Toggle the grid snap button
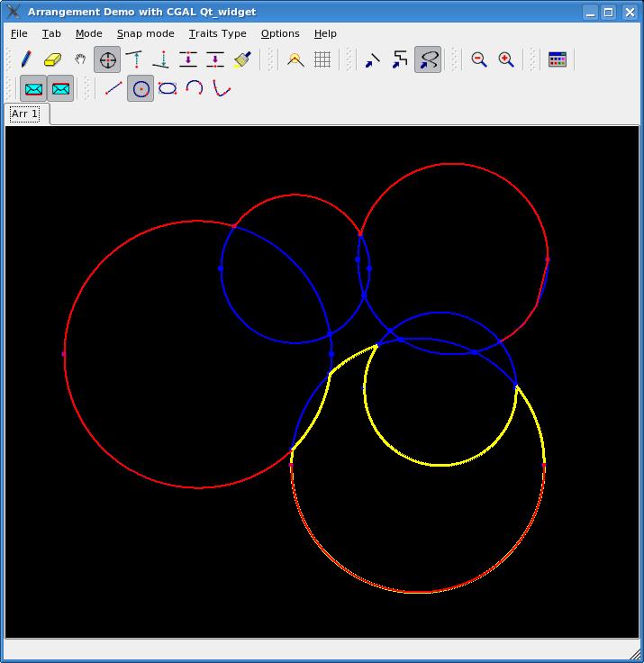Viewport: 644px width, 663px height. [x=322, y=60]
